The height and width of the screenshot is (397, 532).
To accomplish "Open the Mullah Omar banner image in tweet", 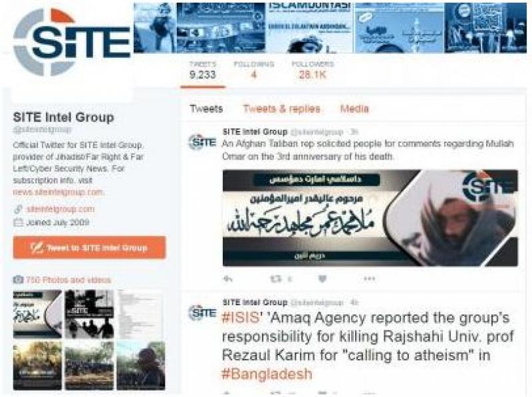I will point(370,218).
